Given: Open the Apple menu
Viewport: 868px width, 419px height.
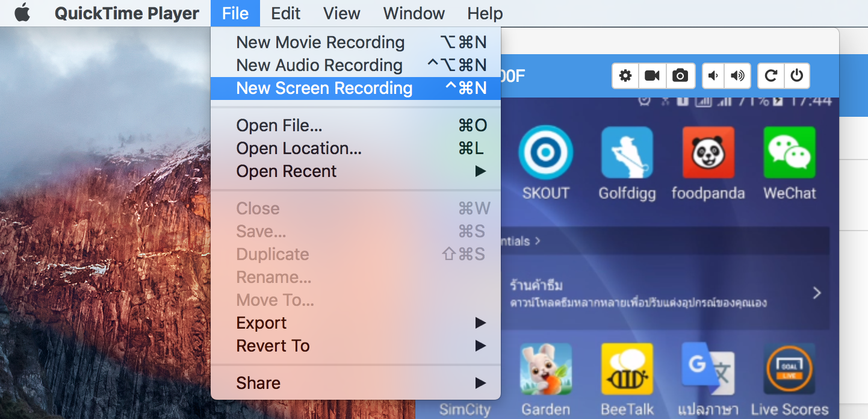Looking at the screenshot, I should pyautogui.click(x=22, y=13).
